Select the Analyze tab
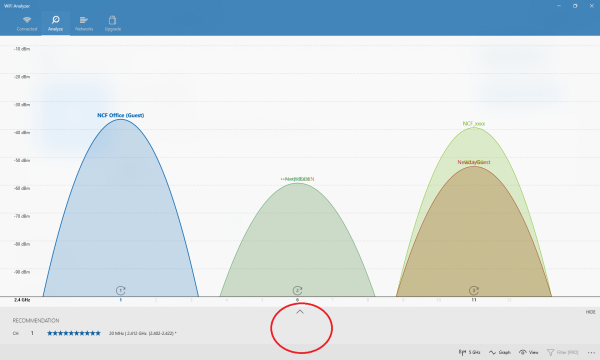Image resolution: width=600 pixels, height=360 pixels. point(55,23)
